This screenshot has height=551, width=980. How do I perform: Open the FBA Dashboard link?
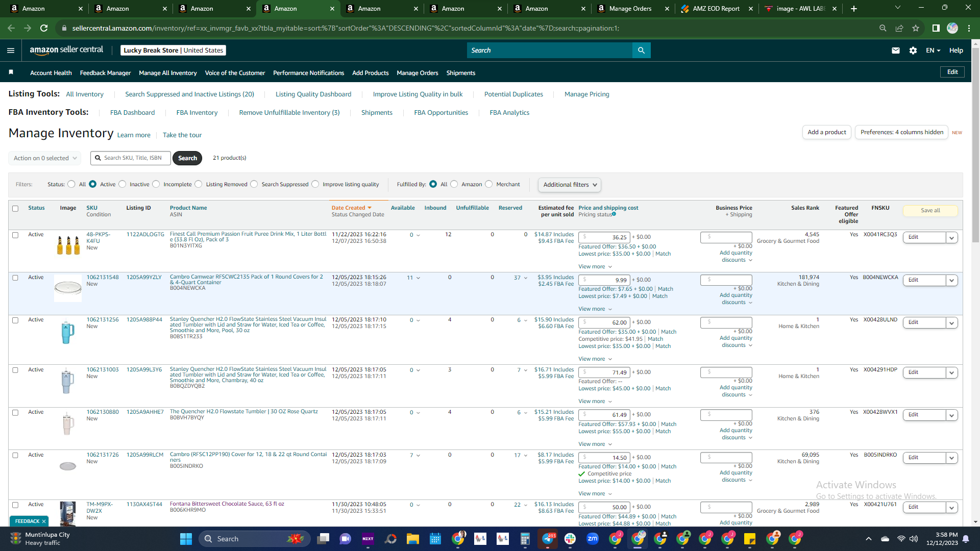(x=132, y=113)
